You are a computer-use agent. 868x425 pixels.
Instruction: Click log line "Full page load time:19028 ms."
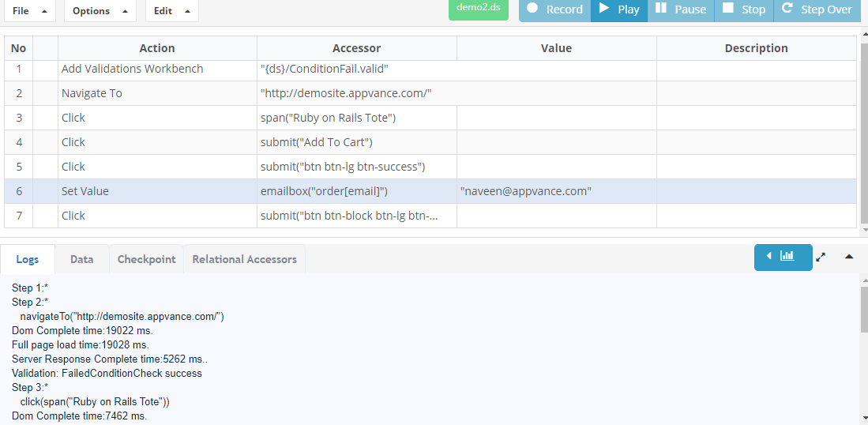click(x=81, y=344)
